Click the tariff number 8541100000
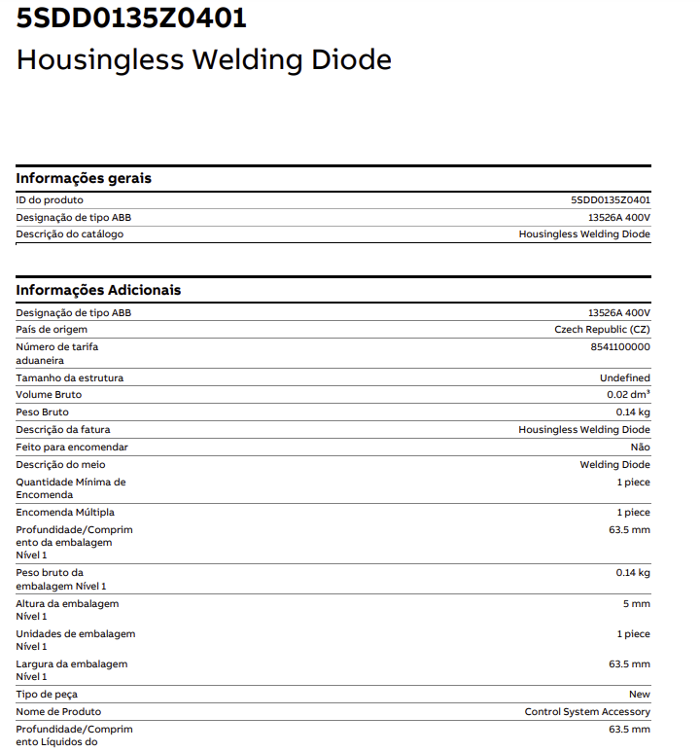The height and width of the screenshot is (752, 700). pyautogui.click(x=620, y=347)
